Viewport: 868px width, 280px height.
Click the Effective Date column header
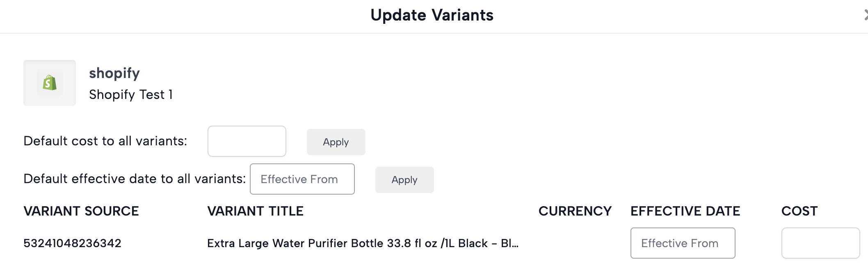point(685,211)
